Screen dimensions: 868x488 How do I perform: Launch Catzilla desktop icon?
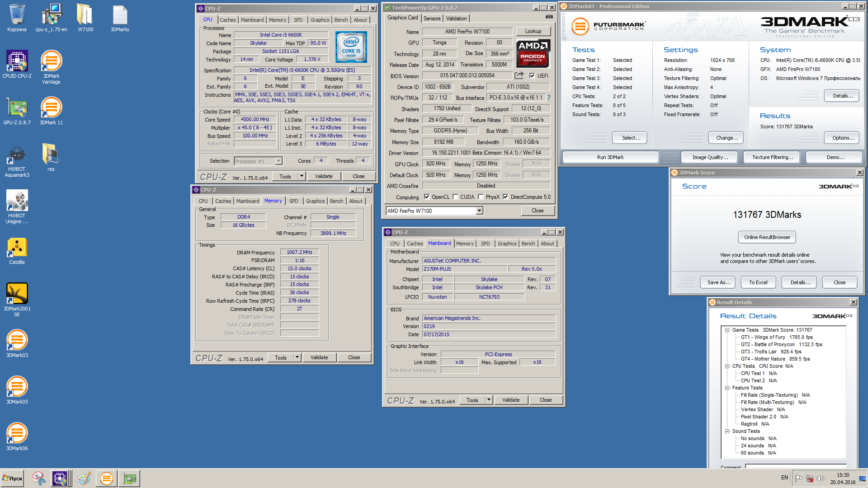(17, 251)
